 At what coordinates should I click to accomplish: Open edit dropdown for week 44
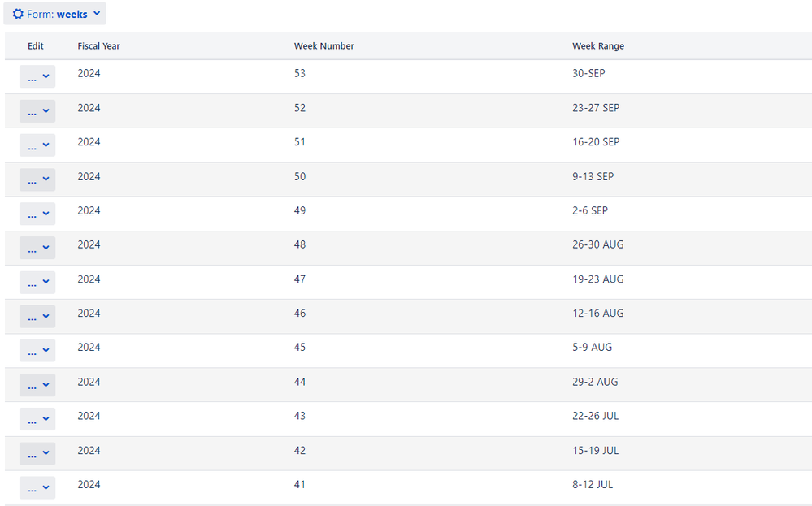[37, 385]
